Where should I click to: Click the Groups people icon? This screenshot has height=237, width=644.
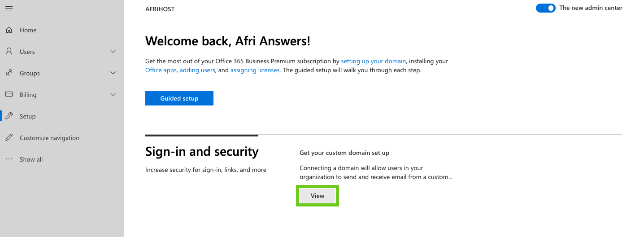(9, 73)
